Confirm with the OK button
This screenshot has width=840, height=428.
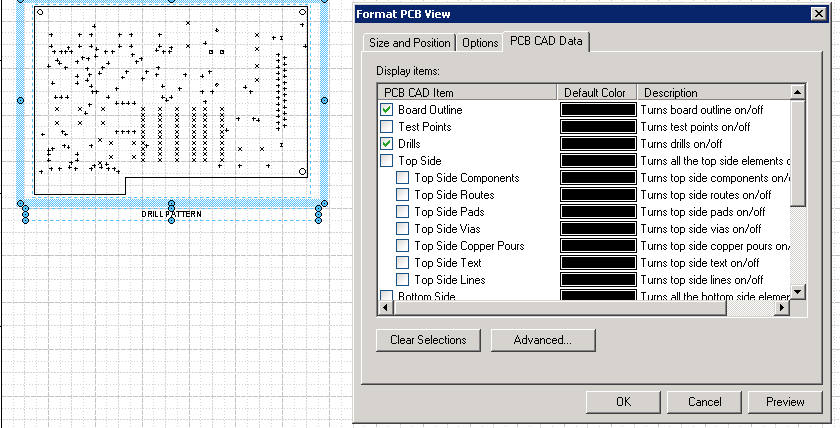[623, 402]
